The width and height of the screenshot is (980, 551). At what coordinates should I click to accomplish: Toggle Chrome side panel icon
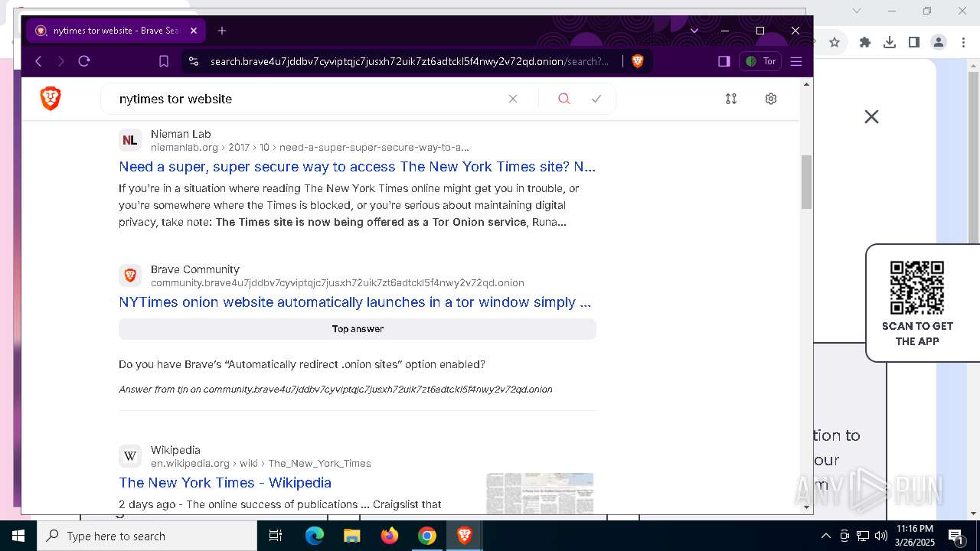tap(914, 42)
